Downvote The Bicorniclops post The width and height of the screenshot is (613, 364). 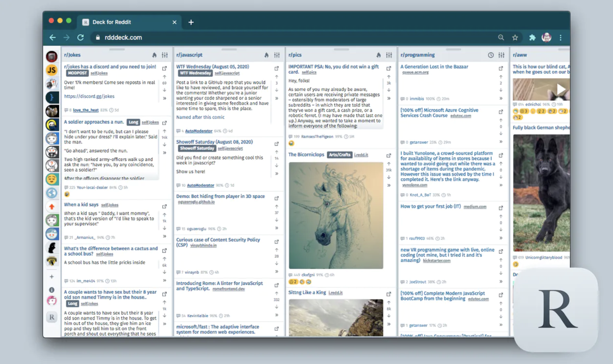tap(389, 177)
